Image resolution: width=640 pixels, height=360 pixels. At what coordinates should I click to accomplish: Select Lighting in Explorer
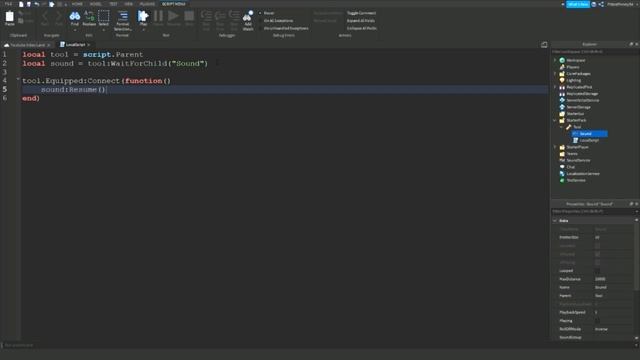point(573,80)
